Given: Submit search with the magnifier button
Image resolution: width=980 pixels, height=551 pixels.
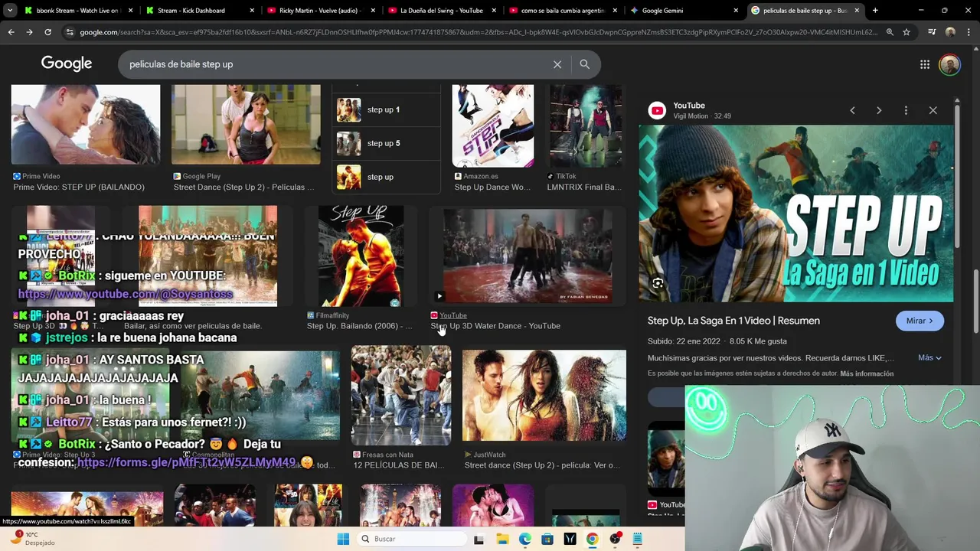Looking at the screenshot, I should [585, 64].
